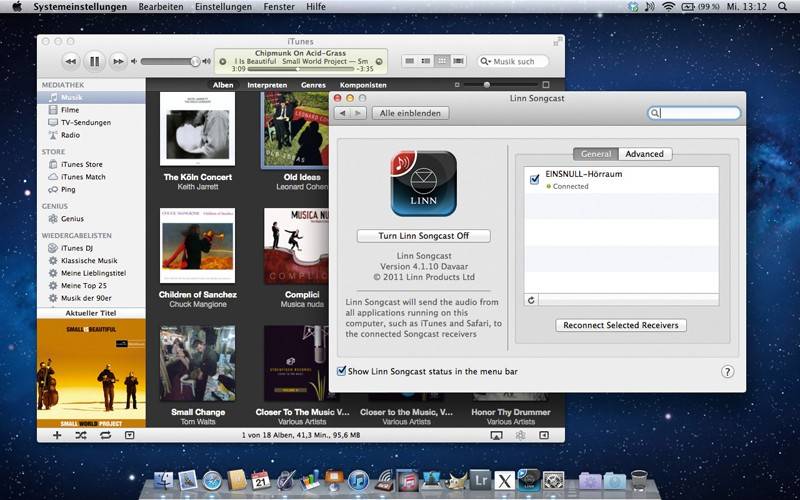Open Lightroom from the Dock

coord(480,481)
